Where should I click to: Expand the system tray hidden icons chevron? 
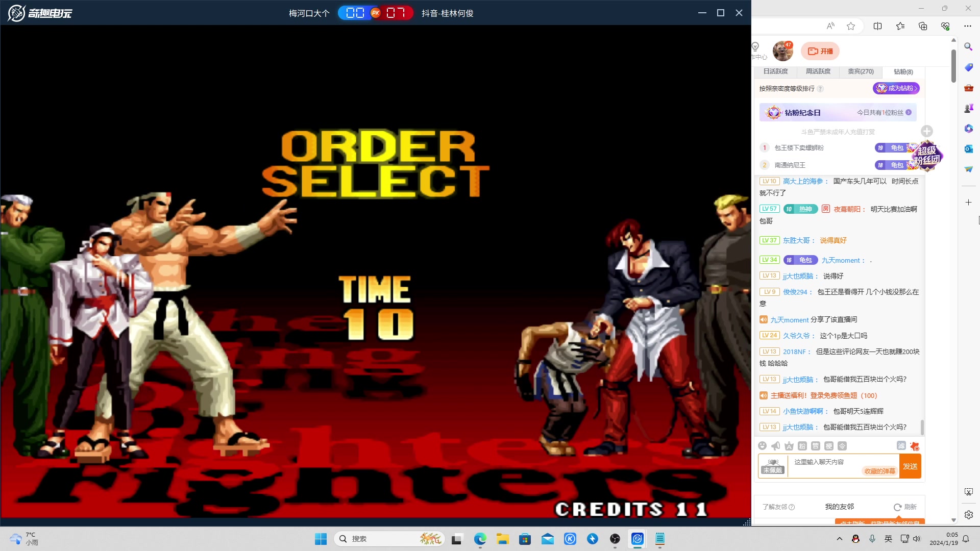click(840, 539)
